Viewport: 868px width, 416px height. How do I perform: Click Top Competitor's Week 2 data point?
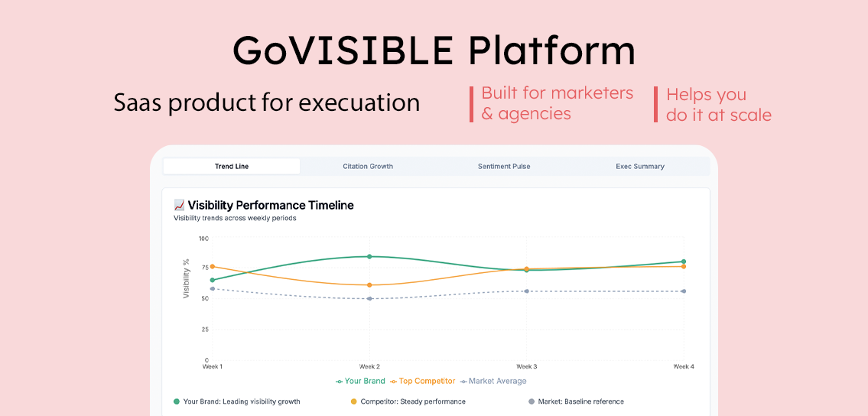point(369,285)
